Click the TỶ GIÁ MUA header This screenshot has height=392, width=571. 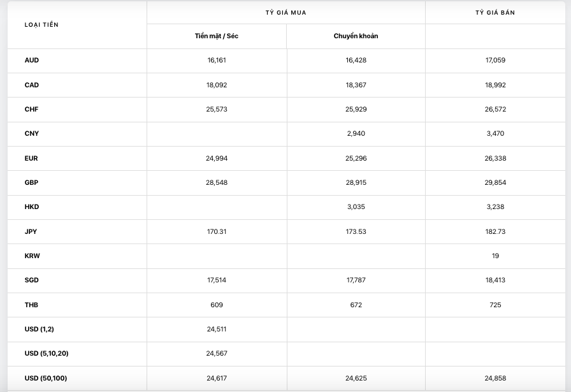[285, 13]
